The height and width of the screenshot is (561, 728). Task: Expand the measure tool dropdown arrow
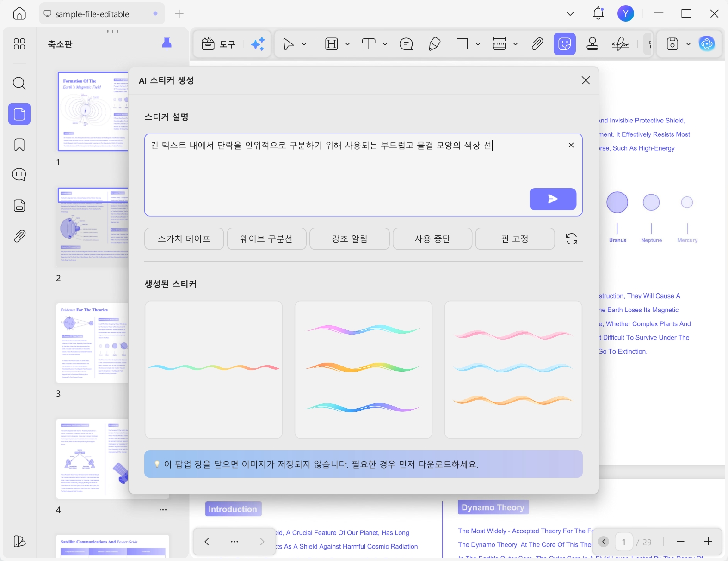(x=515, y=44)
